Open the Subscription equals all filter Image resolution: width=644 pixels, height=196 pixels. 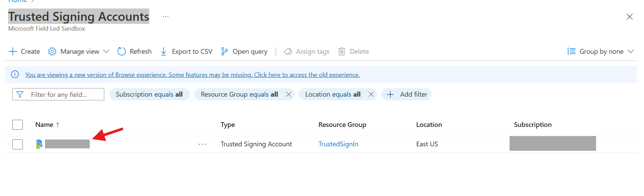149,94
